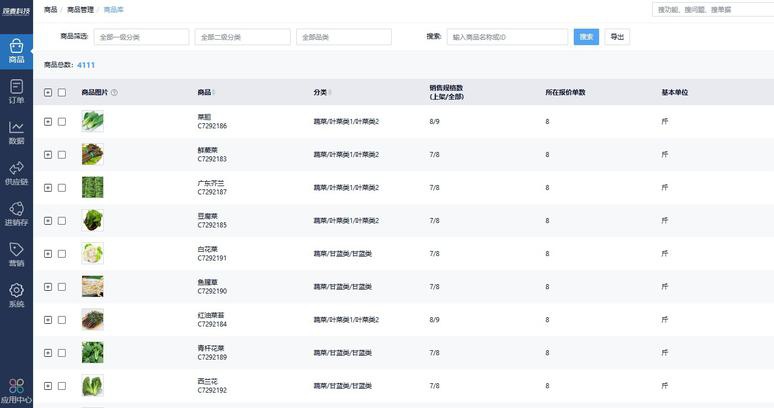Click spec count 8/9 in C7292184 row
Screen dimensions: 774x408
(x=434, y=320)
